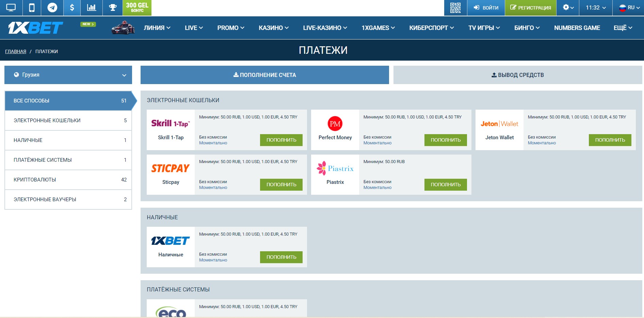
Task: Click the Платёжные системы section heading
Action: (178, 290)
